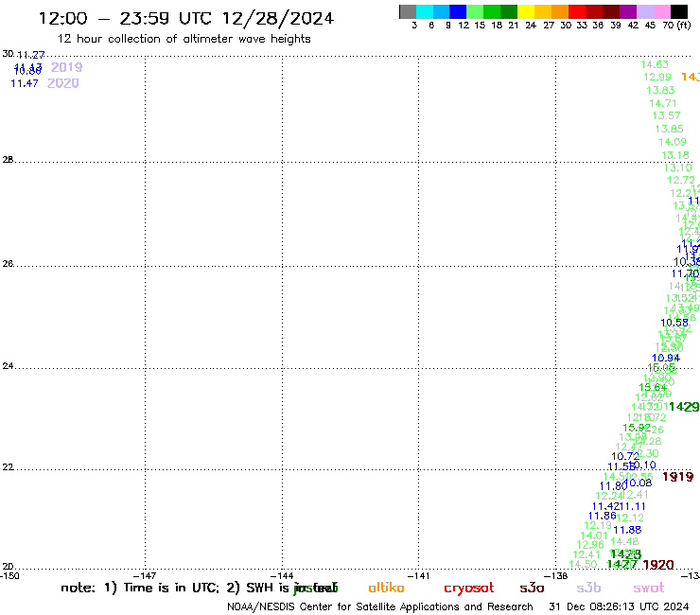The width and height of the screenshot is (700, 615).
Task: Select the wave height value "14.71"
Action: [x=663, y=104]
